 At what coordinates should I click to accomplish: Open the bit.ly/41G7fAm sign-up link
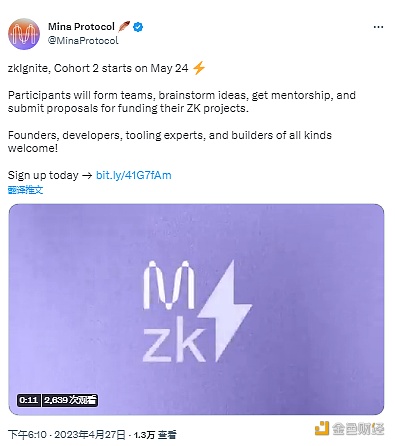134,175
